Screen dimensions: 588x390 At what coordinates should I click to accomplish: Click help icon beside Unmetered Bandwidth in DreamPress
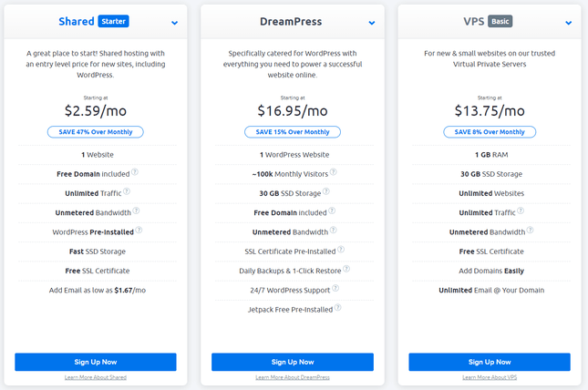coord(333,230)
